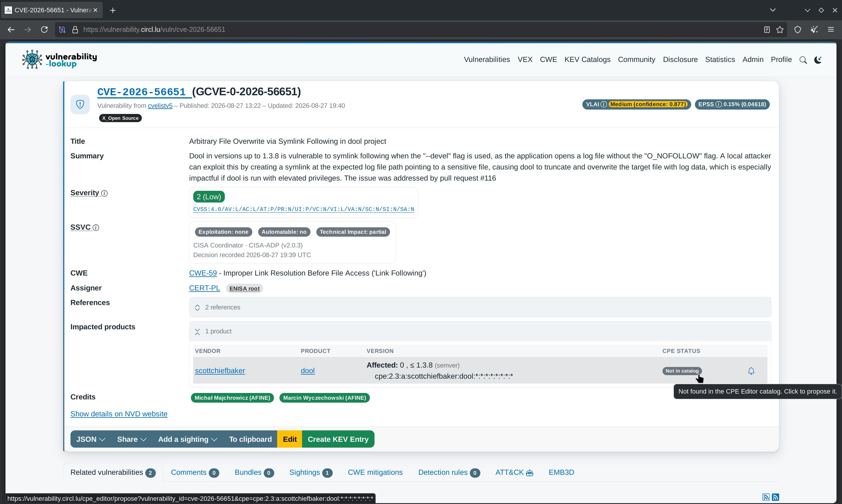Screen dimensions: 842x504
Task: Copy vulnerability To clipboard
Action: [251, 439]
